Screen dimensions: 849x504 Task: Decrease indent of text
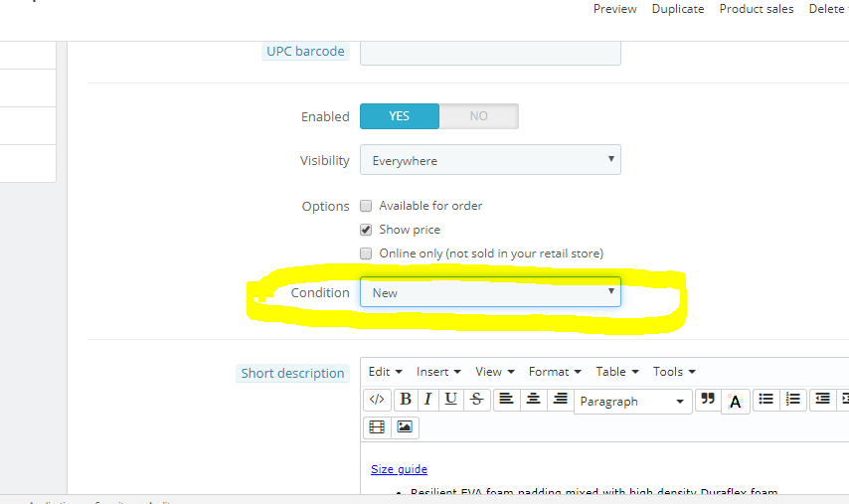(823, 400)
